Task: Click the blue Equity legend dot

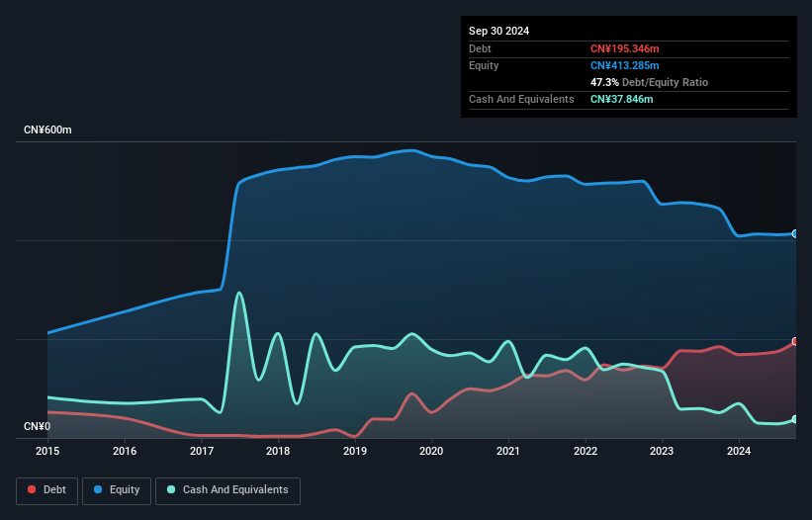Action: 98,489
